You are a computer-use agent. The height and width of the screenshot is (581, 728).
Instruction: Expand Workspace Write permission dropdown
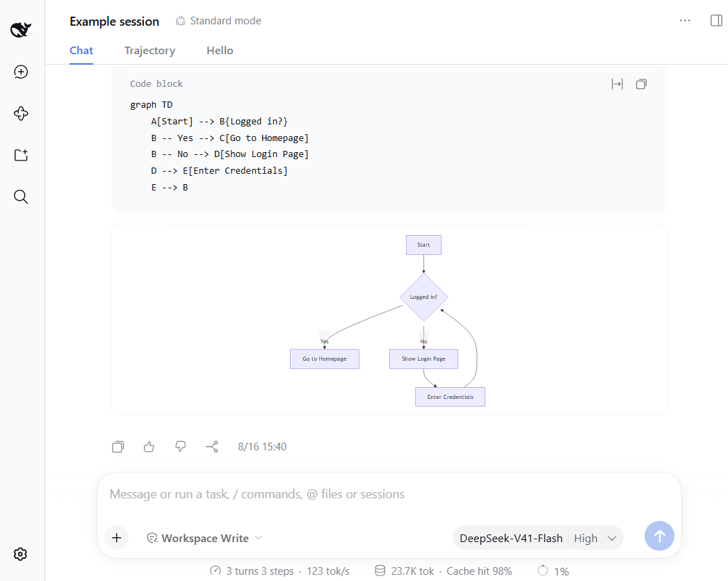[x=204, y=538]
